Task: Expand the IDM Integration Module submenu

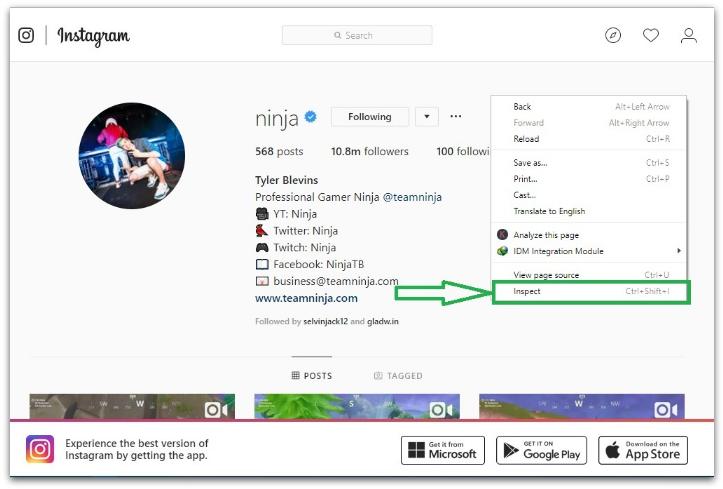Action: pyautogui.click(x=589, y=251)
